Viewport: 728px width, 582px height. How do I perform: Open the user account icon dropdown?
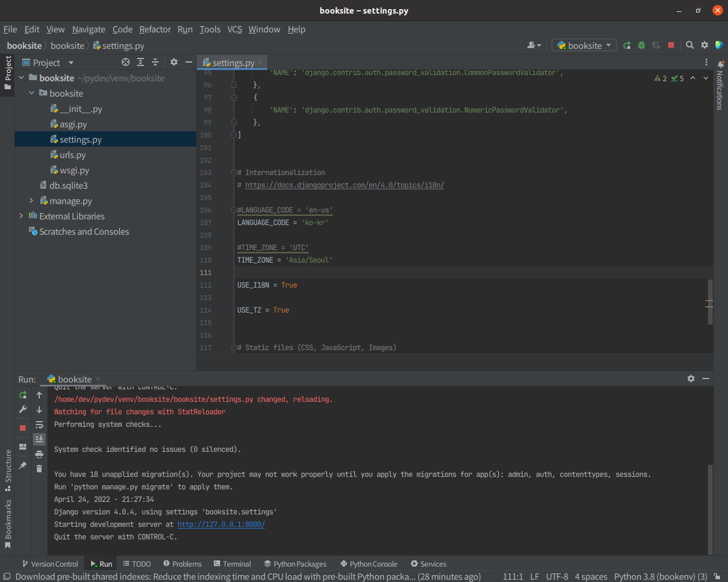(x=534, y=45)
